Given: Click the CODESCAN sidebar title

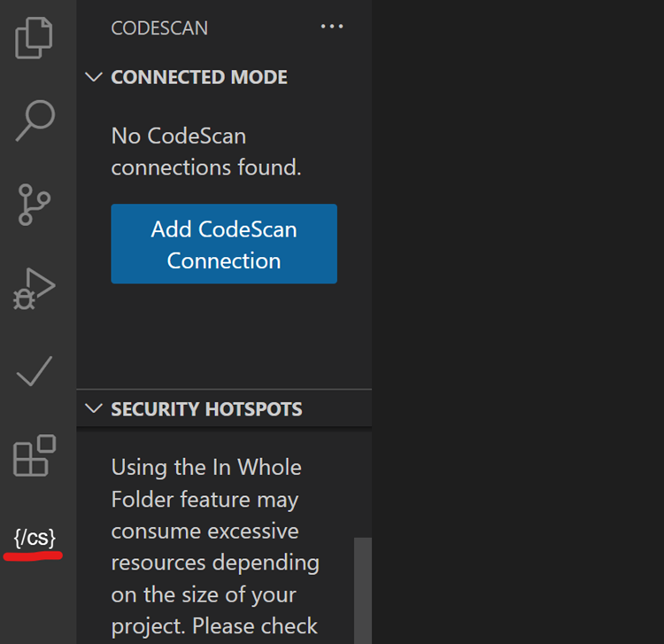Looking at the screenshot, I should [159, 28].
